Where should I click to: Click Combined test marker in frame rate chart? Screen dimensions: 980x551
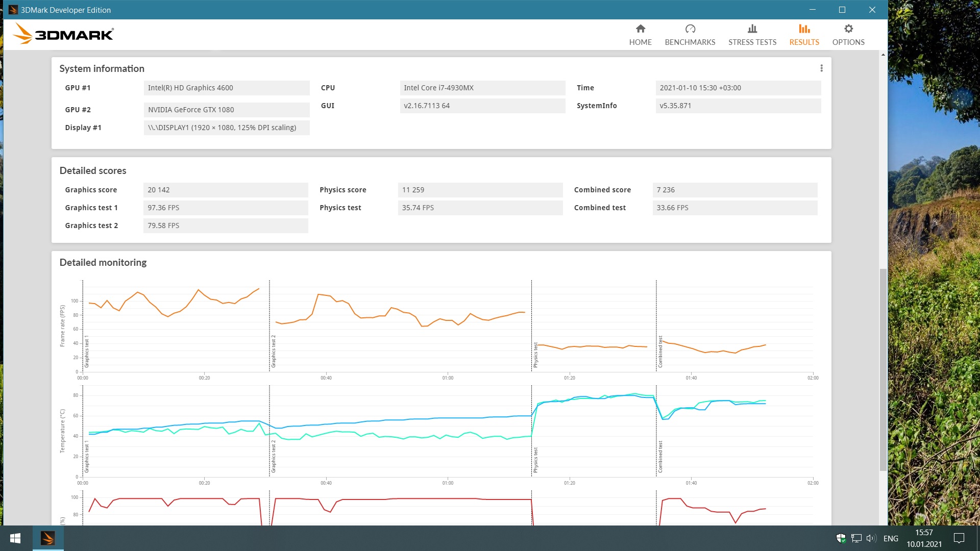[660, 352]
